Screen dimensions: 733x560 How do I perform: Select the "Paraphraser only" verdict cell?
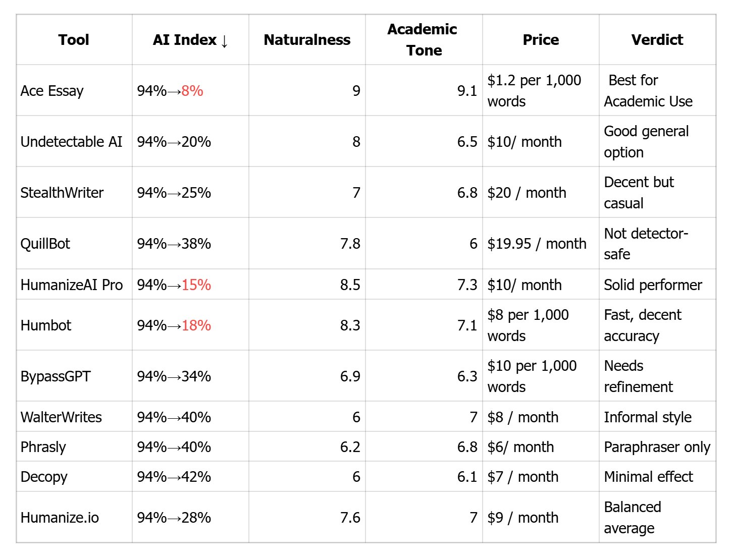point(657,447)
